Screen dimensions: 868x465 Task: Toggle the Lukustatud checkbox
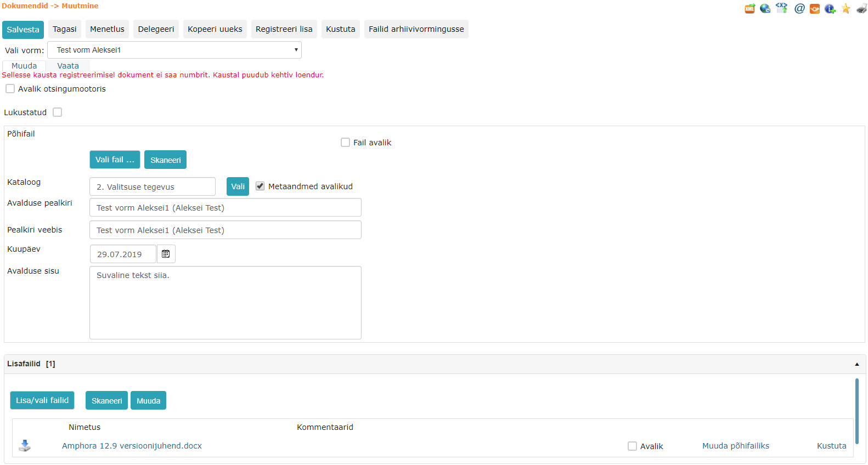coord(58,112)
